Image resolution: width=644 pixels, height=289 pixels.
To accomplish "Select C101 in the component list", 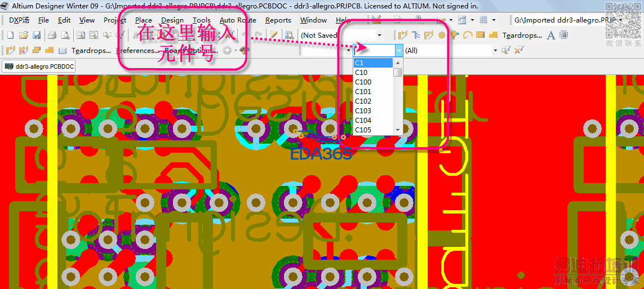I will [373, 91].
